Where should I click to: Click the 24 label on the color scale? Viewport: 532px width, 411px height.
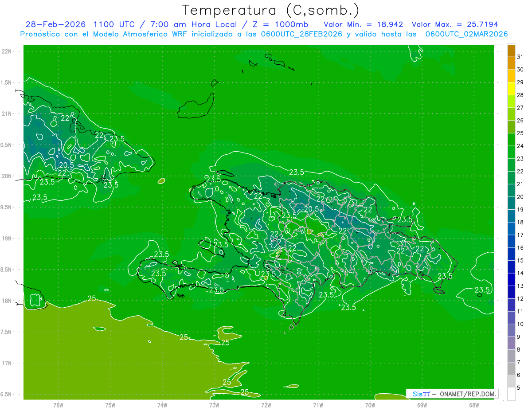(x=520, y=146)
